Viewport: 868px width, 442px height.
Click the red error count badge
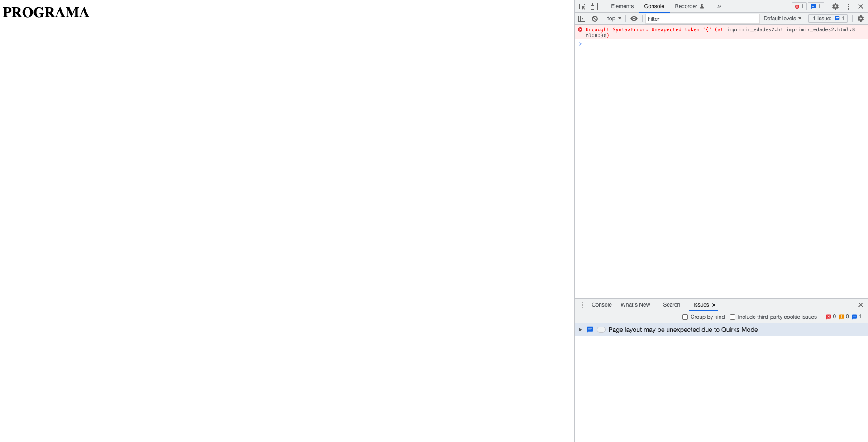pyautogui.click(x=799, y=6)
